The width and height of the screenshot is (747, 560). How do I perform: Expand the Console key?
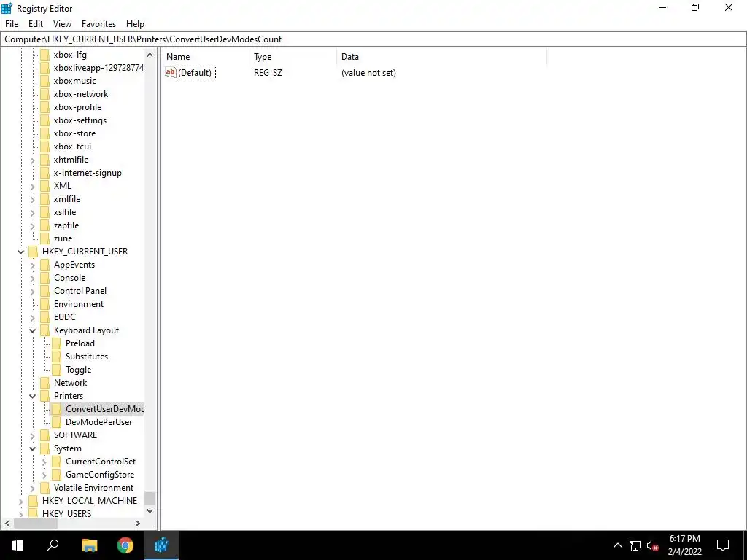pos(32,278)
